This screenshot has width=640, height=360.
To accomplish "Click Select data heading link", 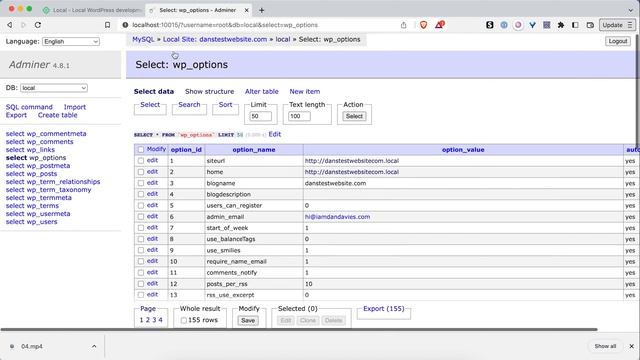I will pos(154,91).
